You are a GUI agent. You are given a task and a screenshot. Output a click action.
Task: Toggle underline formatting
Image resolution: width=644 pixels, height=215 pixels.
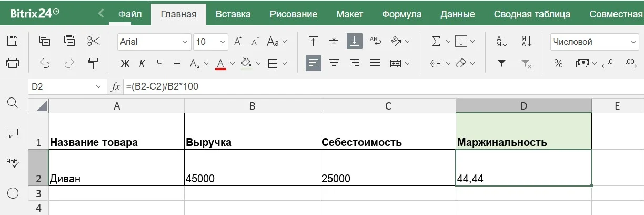click(x=160, y=64)
